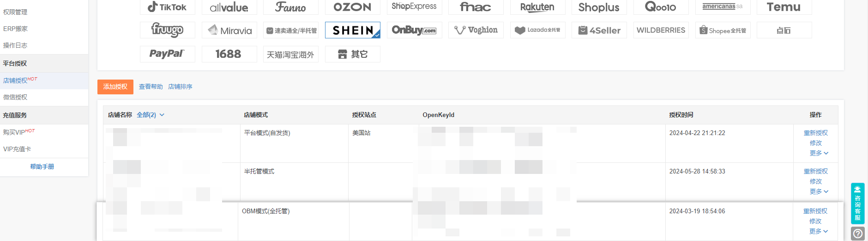Open the customer service chat widget

[857, 204]
